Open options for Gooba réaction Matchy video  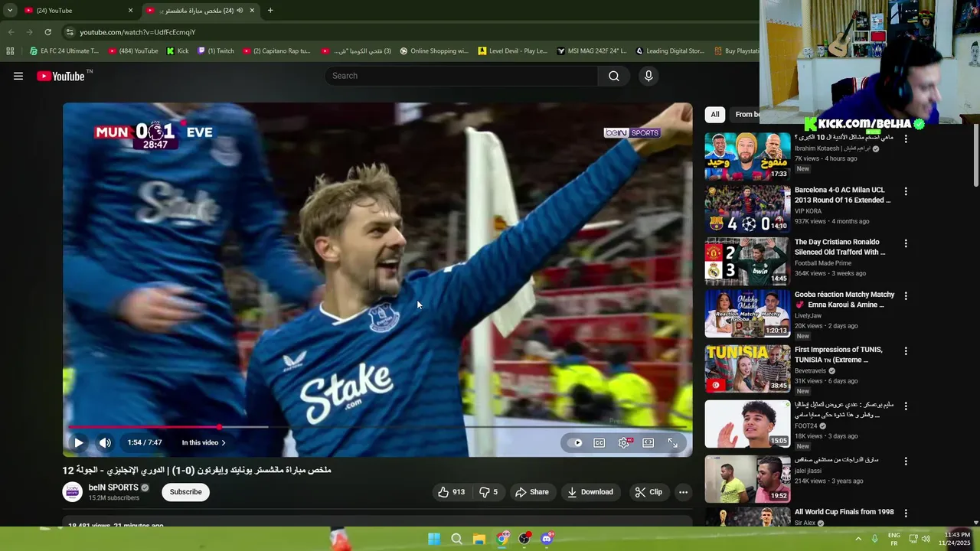point(906,295)
